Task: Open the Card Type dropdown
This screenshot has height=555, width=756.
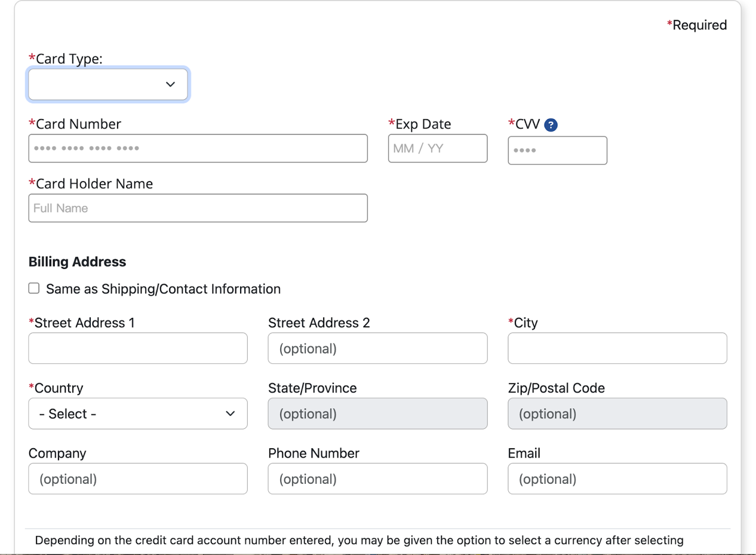Action: tap(108, 84)
